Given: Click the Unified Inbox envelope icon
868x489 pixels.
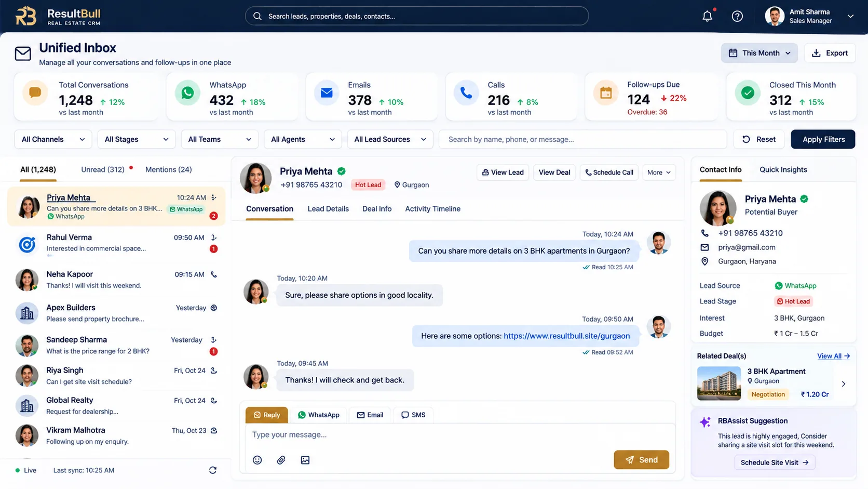Looking at the screenshot, I should click(23, 54).
